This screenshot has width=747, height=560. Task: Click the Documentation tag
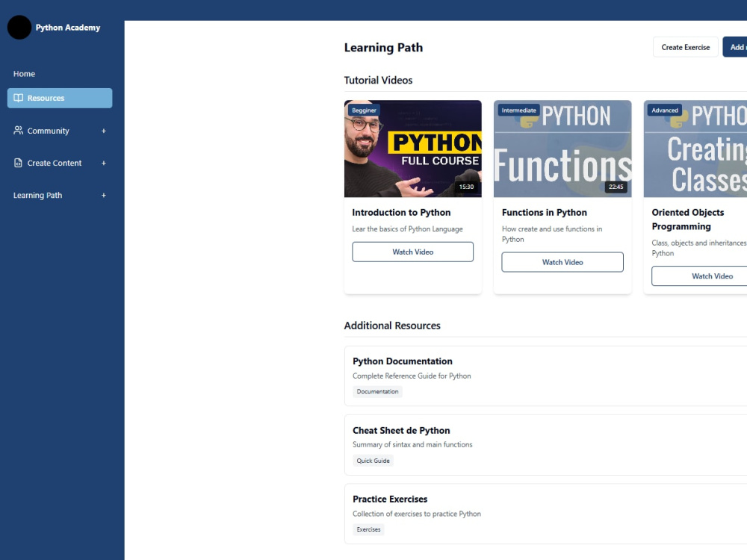[x=377, y=391]
